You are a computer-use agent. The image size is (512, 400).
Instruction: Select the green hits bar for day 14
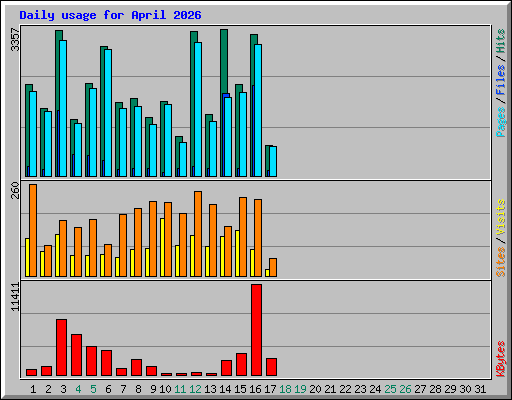224,61
